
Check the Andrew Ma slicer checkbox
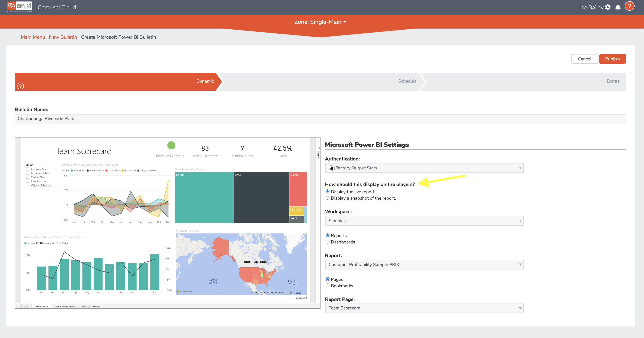(x=27, y=169)
